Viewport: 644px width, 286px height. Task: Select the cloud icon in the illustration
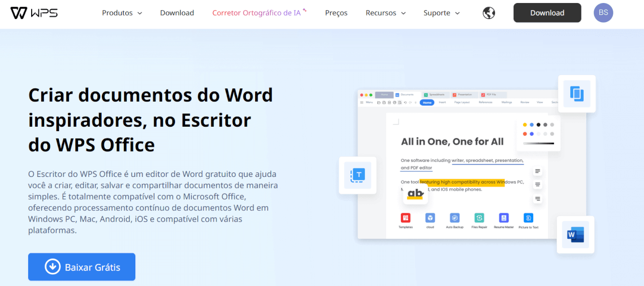430,218
